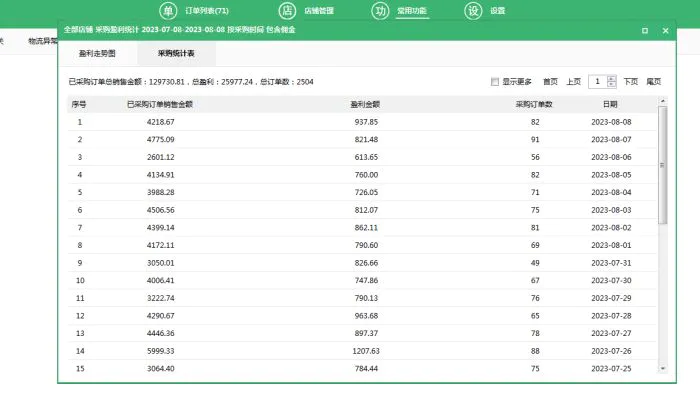
Task: Select profit value 963.68
Action: click(x=366, y=316)
